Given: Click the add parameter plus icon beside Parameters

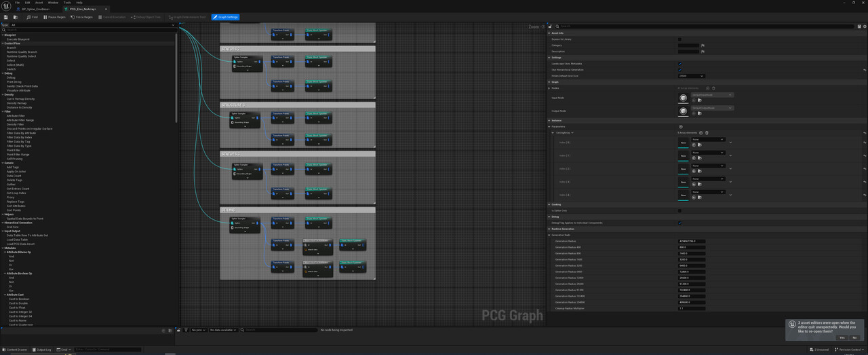Looking at the screenshot, I should [x=681, y=127].
